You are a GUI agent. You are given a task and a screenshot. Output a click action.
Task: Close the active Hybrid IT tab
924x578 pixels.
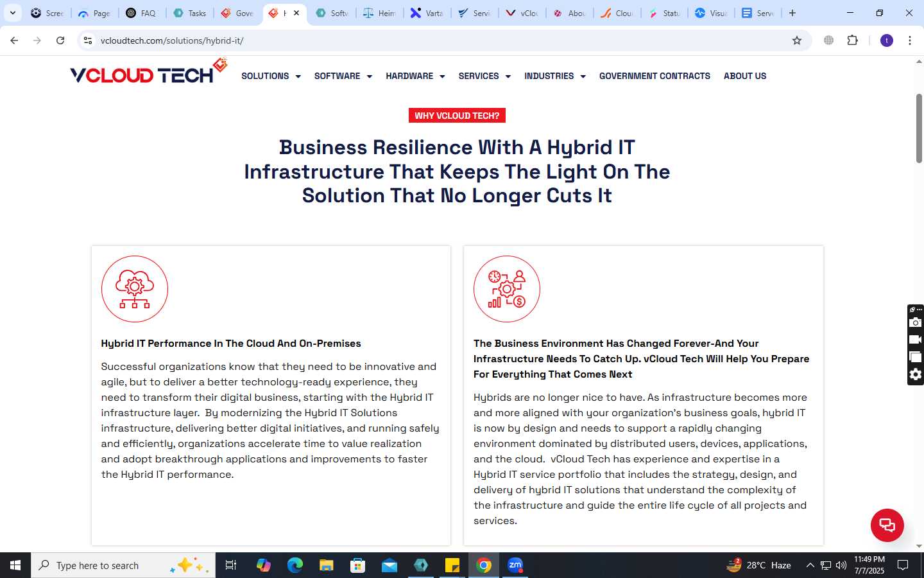pos(296,13)
